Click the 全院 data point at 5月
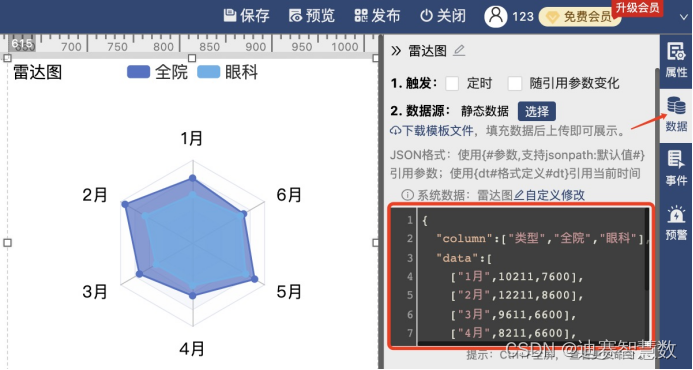The width and height of the screenshot is (693, 370). tap(254, 279)
